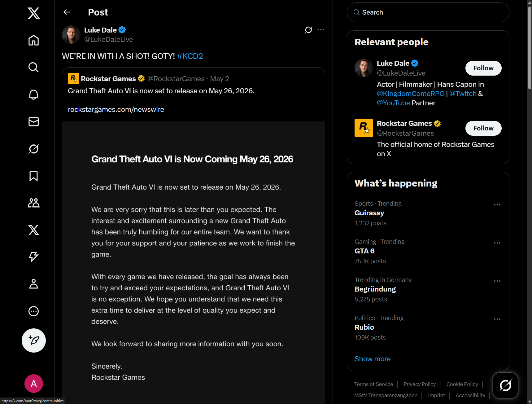Viewport: 532px width, 404px height.
Task: Click the compose post feather button
Action: (x=33, y=340)
